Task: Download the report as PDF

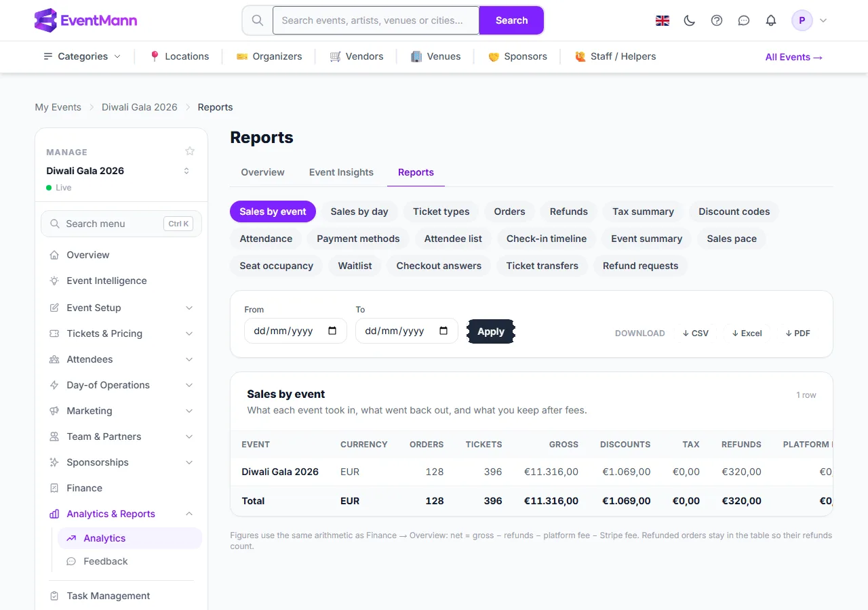Action: pos(798,333)
